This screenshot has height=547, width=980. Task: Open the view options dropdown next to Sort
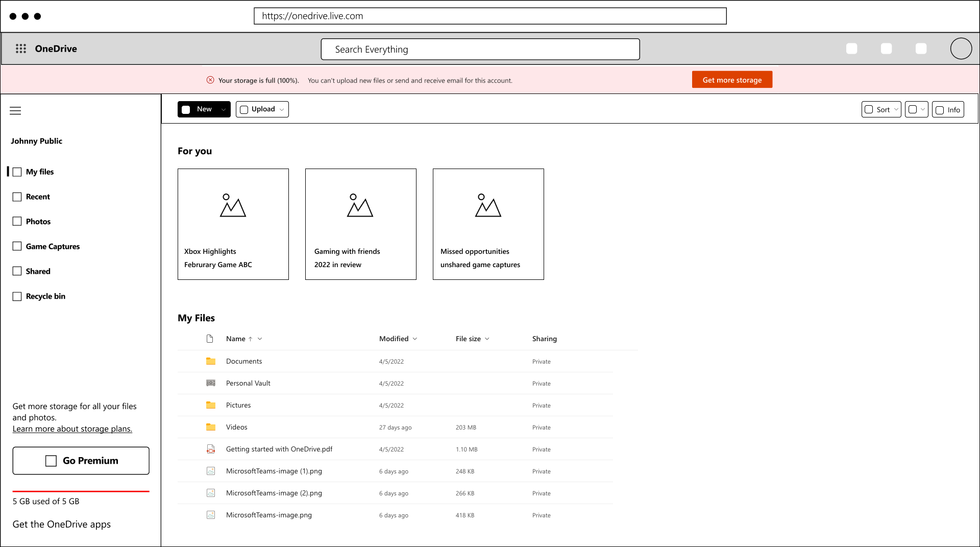[916, 109]
